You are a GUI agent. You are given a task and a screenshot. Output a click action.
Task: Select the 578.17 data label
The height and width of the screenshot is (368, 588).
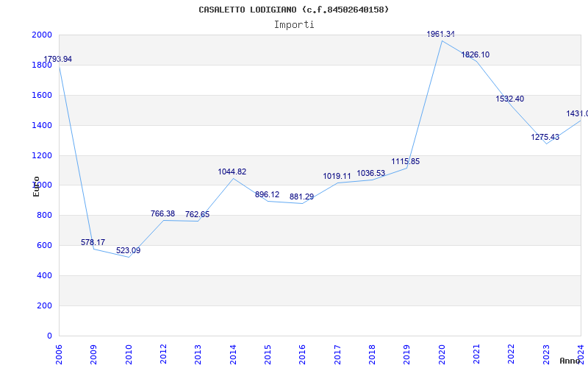click(93, 243)
